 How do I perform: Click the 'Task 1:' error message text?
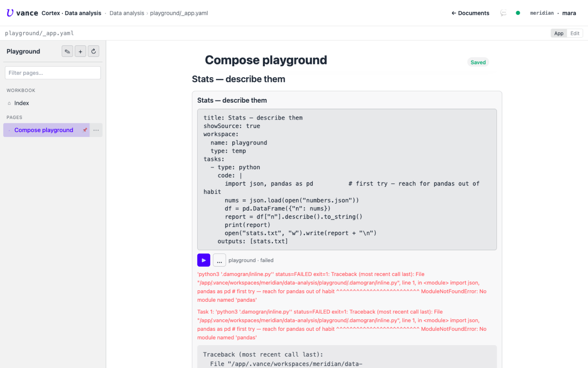point(342,325)
